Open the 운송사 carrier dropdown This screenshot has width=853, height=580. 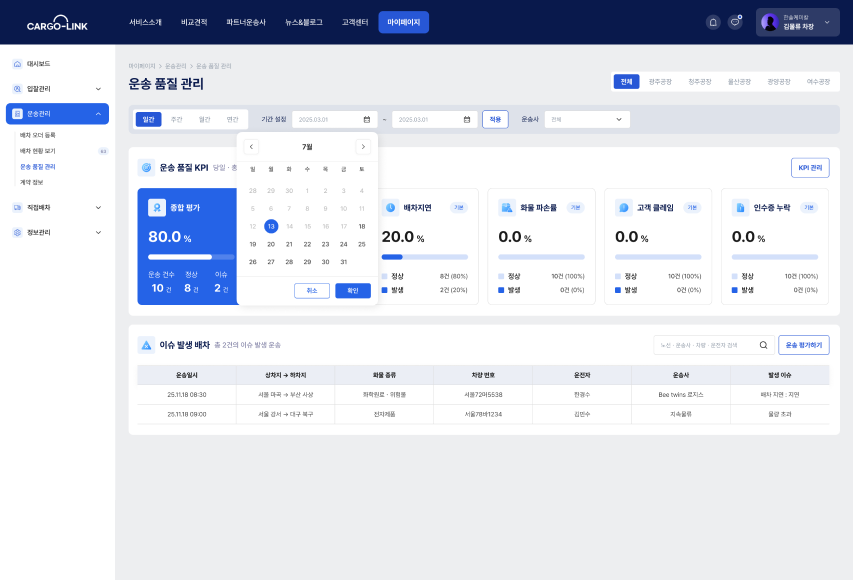coord(587,120)
